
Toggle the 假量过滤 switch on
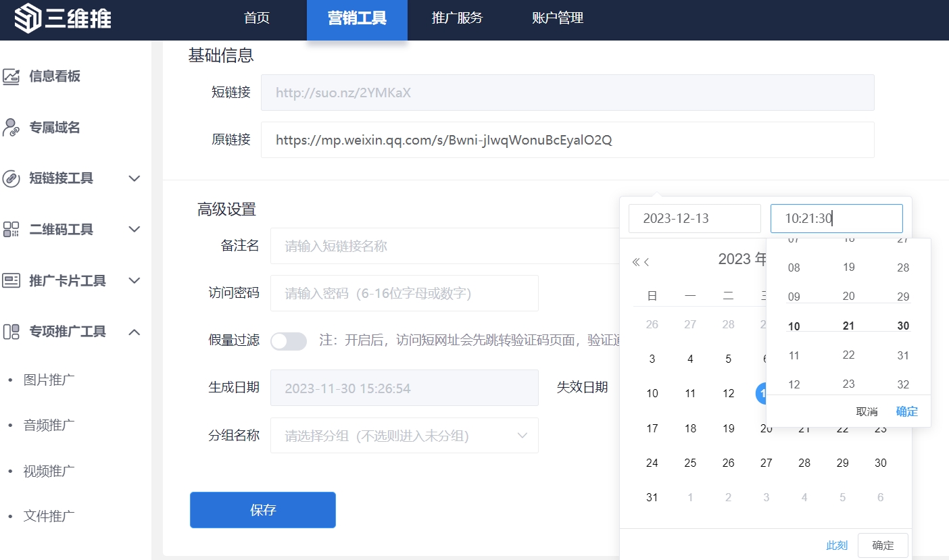click(289, 341)
